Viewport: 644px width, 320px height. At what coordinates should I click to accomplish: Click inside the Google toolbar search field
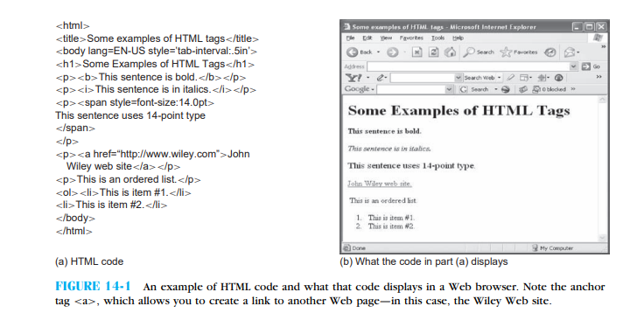pyautogui.click(x=411, y=89)
